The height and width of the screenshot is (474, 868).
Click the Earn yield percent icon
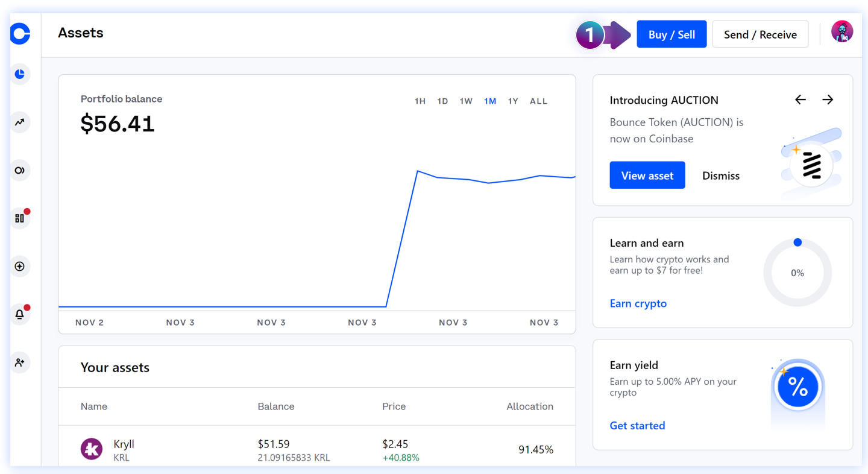pyautogui.click(x=797, y=387)
